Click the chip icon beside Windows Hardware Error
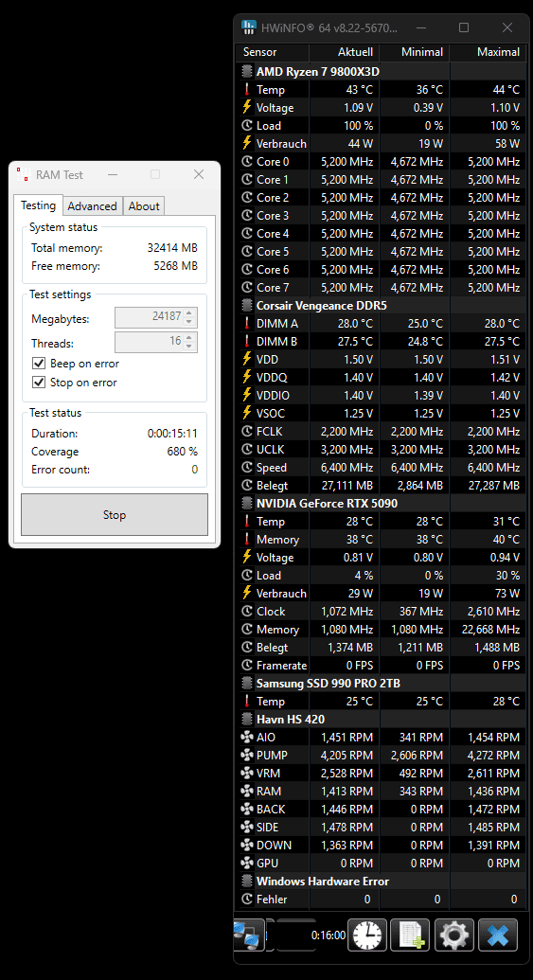Image resolution: width=533 pixels, height=980 pixels. pyautogui.click(x=247, y=882)
